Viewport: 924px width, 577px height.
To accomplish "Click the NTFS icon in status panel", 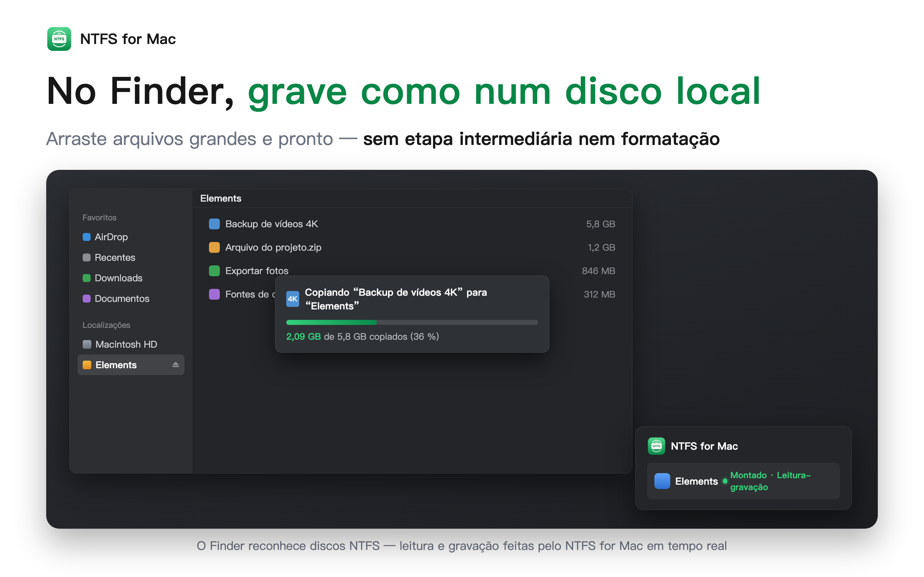I will coord(656,446).
